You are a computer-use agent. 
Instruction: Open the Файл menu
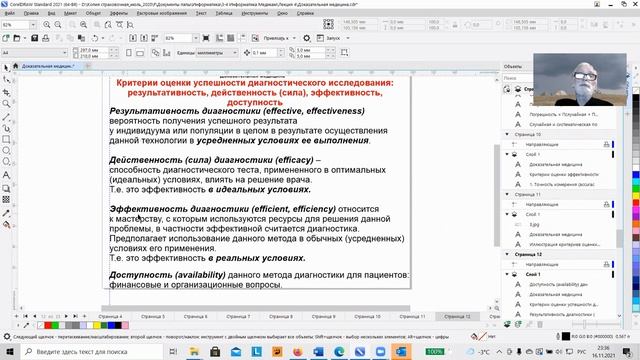[x=9, y=13]
